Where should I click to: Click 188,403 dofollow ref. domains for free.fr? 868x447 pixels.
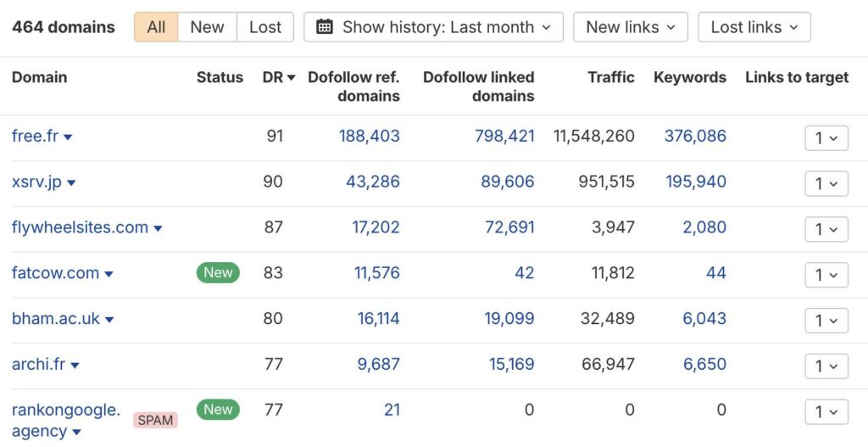coord(369,136)
